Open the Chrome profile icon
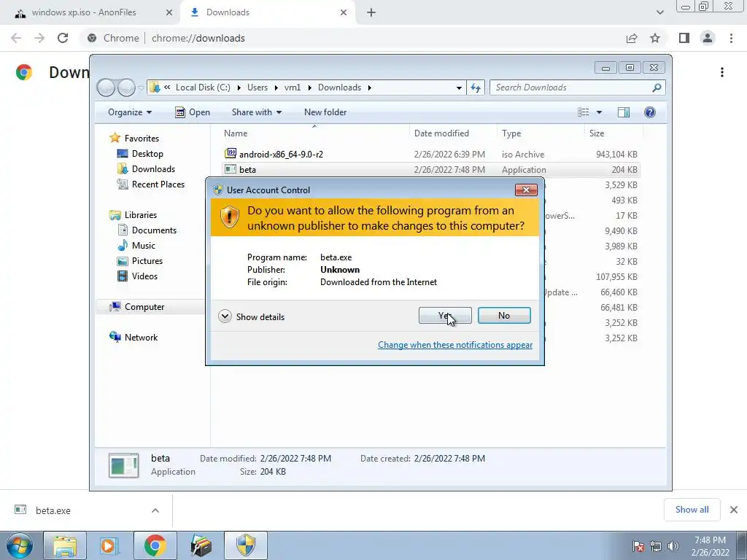Viewport: 747px width, 560px height. pos(708,38)
